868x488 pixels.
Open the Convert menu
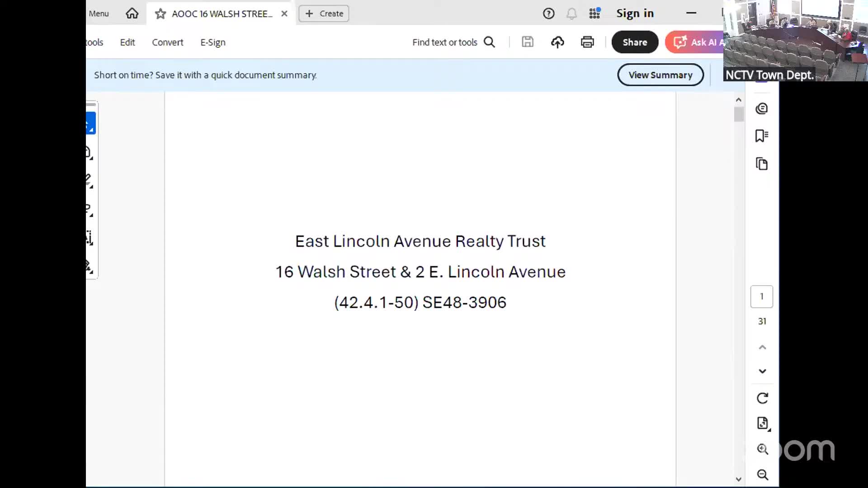pos(167,42)
